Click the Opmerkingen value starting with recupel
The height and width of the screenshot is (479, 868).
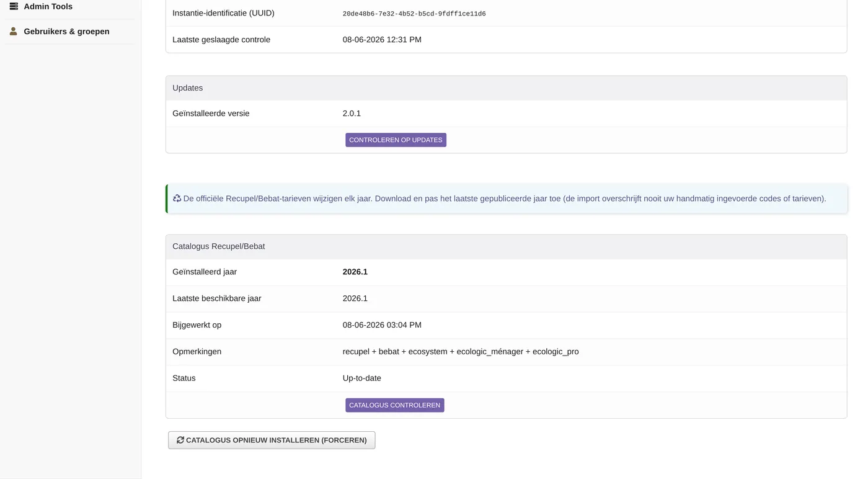[x=461, y=352]
